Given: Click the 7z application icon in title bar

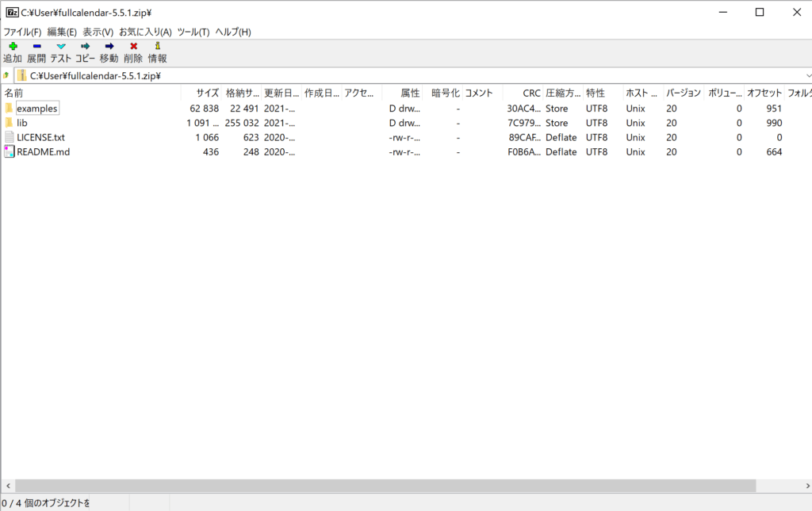Looking at the screenshot, I should click(12, 13).
